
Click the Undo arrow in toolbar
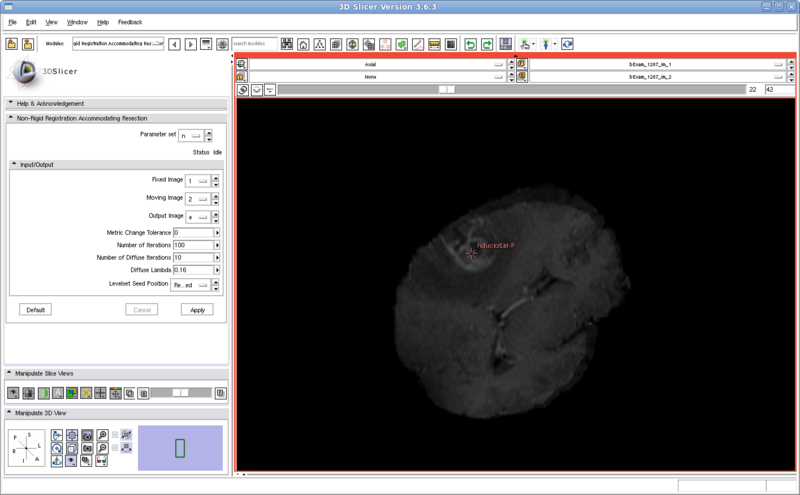[470, 45]
